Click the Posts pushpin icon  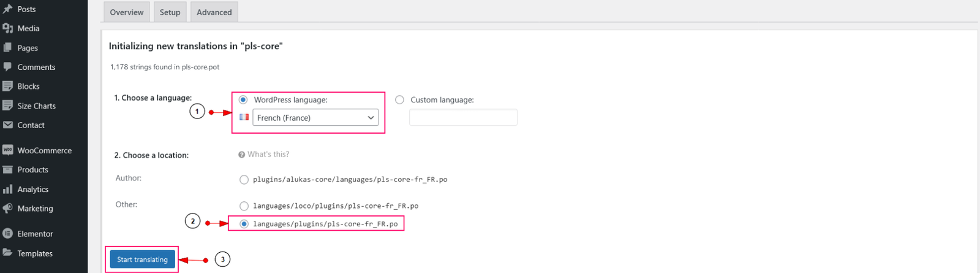point(8,9)
